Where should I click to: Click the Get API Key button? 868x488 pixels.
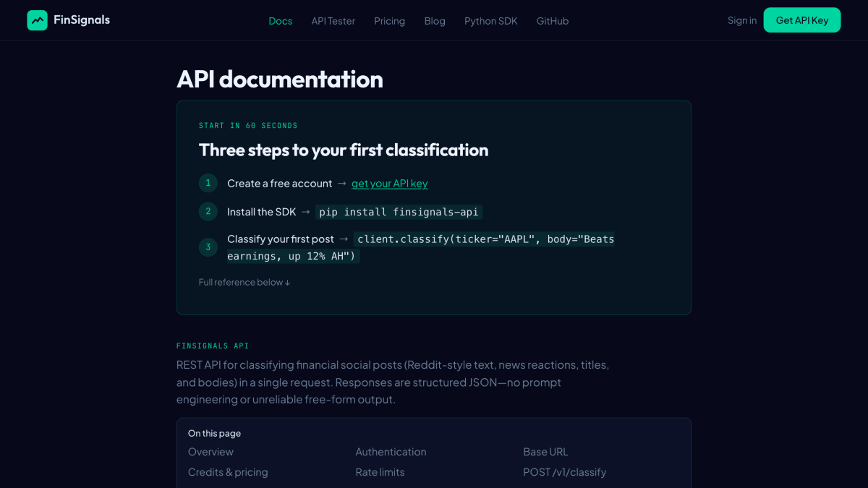tap(802, 20)
